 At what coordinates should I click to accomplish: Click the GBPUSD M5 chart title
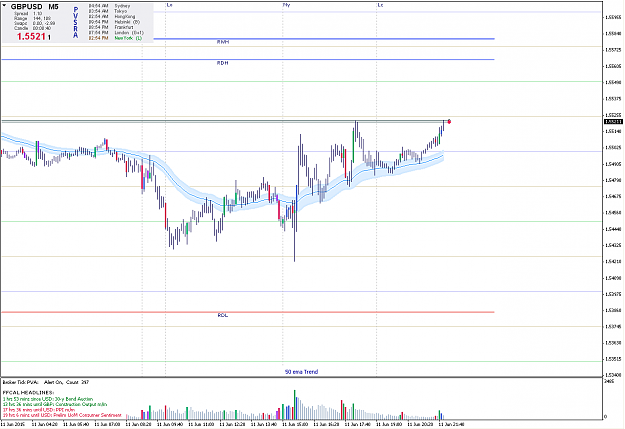click(34, 7)
